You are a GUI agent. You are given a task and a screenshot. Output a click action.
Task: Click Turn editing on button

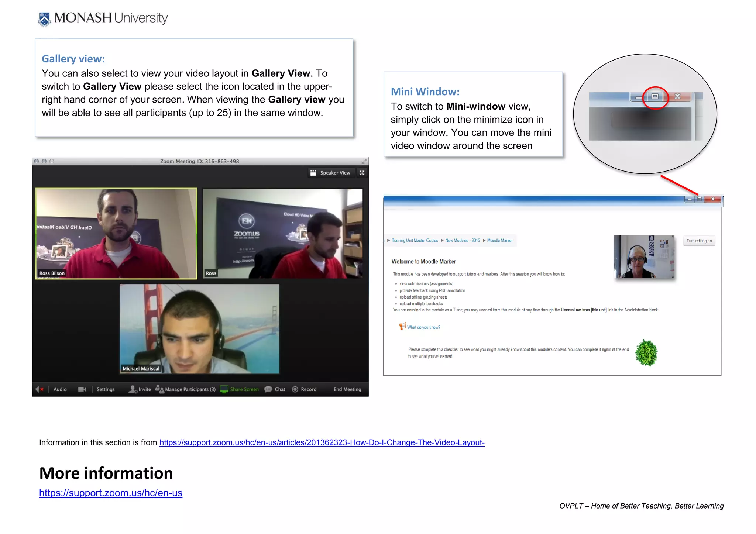coord(699,241)
